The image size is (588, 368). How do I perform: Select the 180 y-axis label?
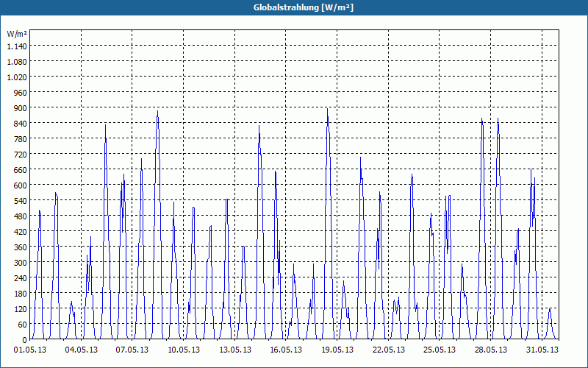[x=21, y=293]
